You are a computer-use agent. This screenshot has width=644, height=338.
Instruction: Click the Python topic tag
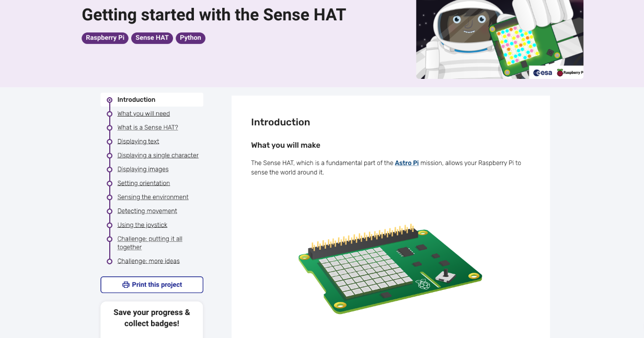[190, 38]
